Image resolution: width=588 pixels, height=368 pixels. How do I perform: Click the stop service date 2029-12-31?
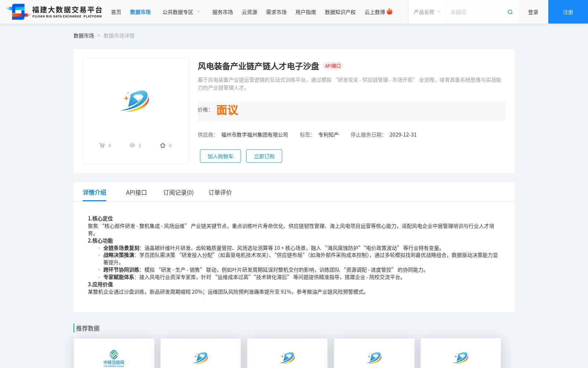pyautogui.click(x=403, y=135)
